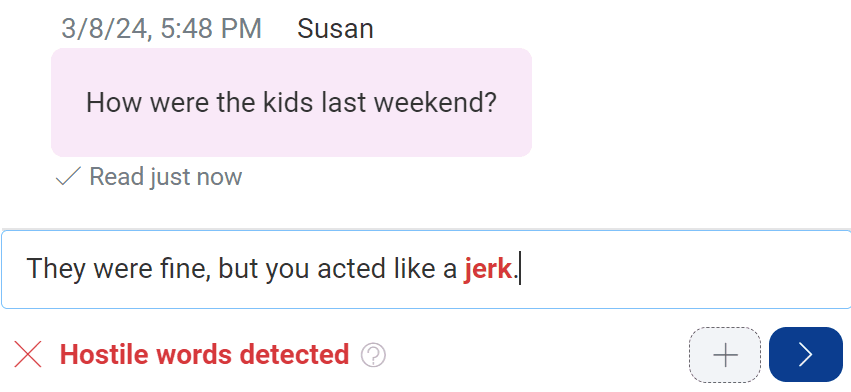Click the sender name Susan
This screenshot has width=851, height=392.
point(335,29)
